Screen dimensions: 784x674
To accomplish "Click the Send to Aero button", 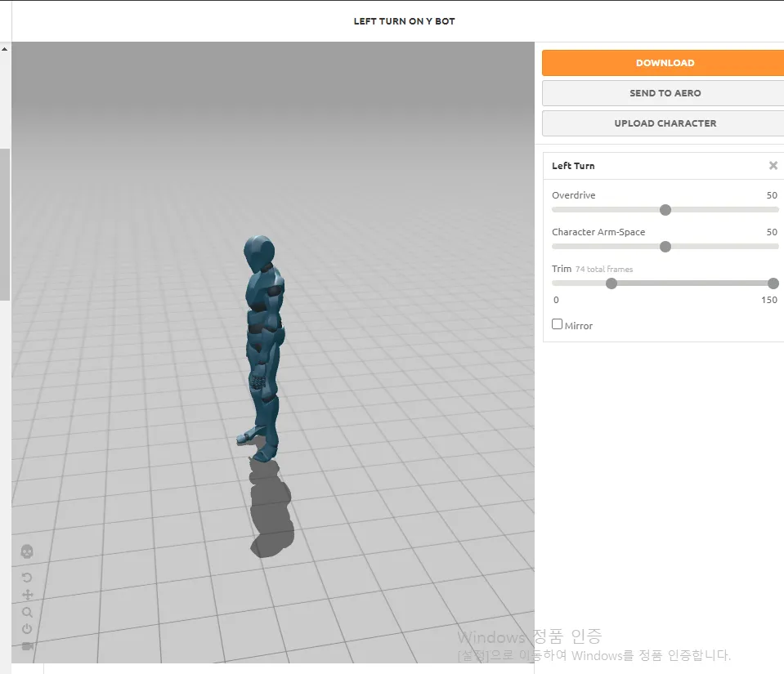I will click(665, 93).
